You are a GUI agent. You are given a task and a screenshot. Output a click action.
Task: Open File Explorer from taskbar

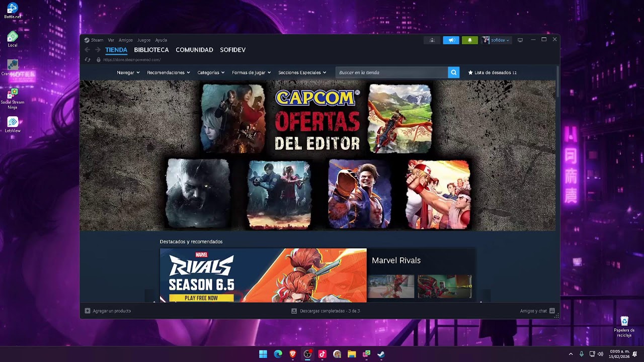point(352,354)
